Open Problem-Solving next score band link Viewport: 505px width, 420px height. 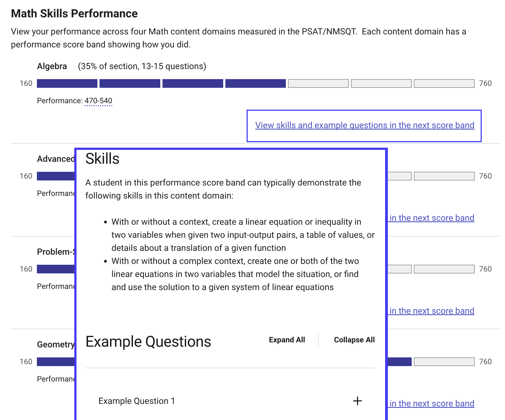tap(432, 311)
